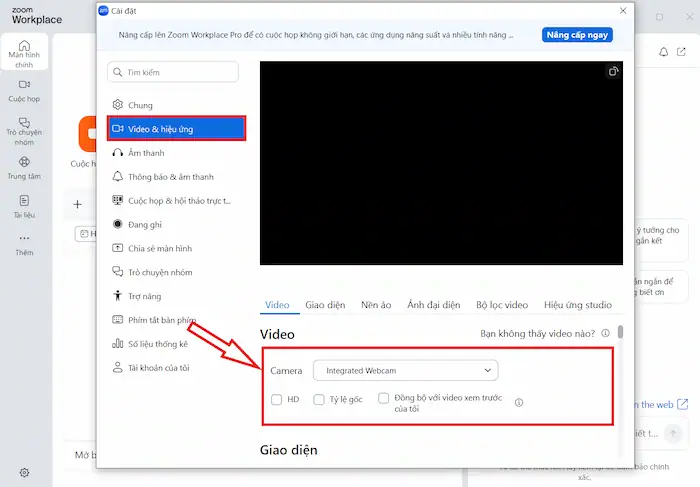
Task: Click the Nâng cấp ngay button
Action: (576, 34)
